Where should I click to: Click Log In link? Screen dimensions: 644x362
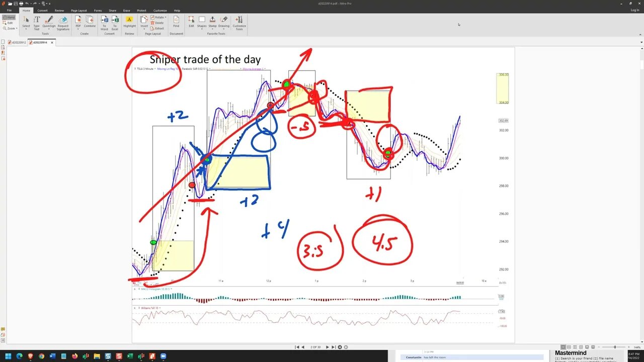tap(635, 10)
